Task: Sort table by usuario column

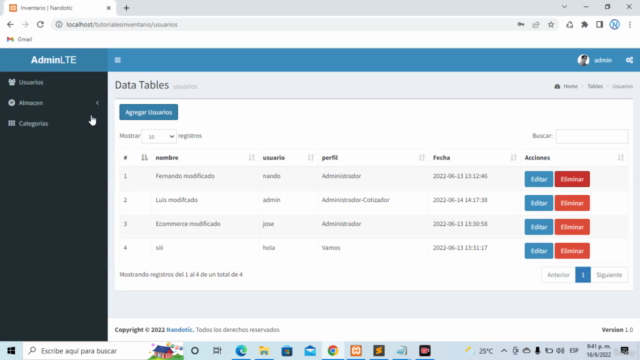Action: [x=288, y=158]
